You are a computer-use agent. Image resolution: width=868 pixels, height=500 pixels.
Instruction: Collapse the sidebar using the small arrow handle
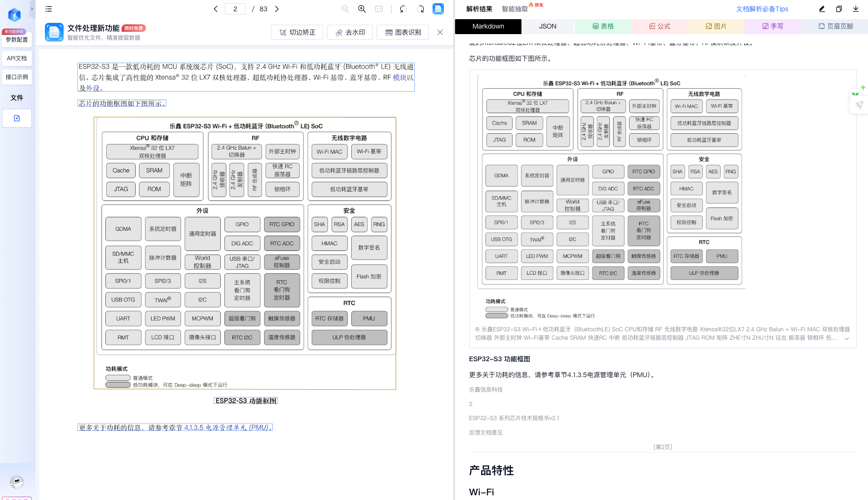(32, 9)
